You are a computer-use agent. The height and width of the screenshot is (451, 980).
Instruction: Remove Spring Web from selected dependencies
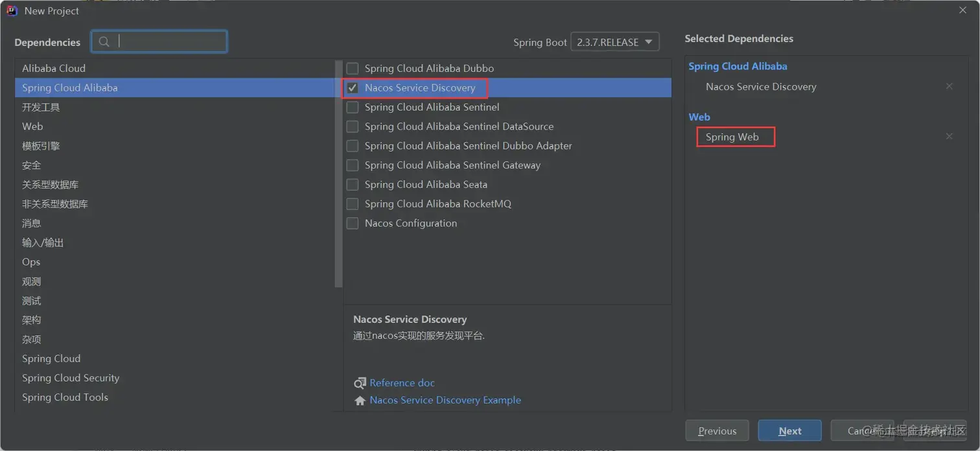(x=949, y=137)
